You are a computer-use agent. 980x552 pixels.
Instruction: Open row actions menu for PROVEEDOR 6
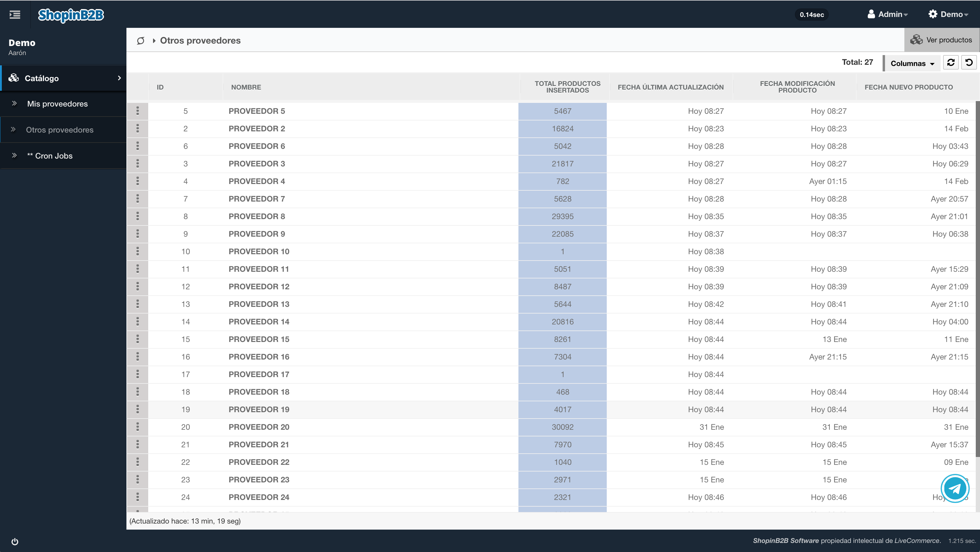138,146
